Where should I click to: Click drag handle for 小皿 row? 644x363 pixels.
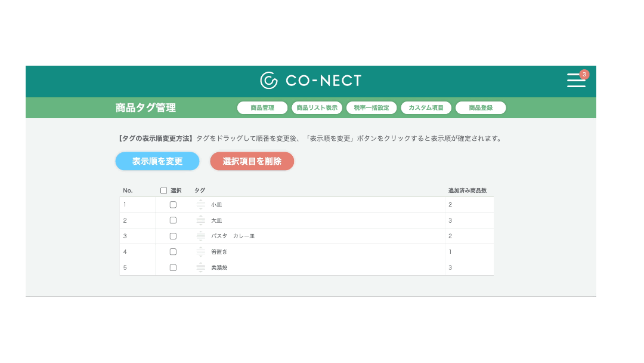(200, 204)
